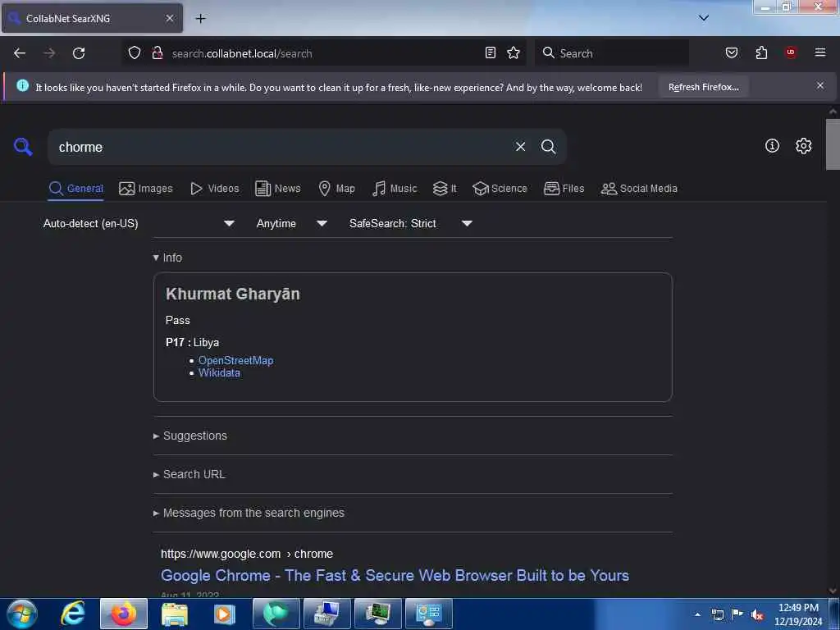
Task: Open Firefox hamburger menu
Action: click(x=820, y=52)
